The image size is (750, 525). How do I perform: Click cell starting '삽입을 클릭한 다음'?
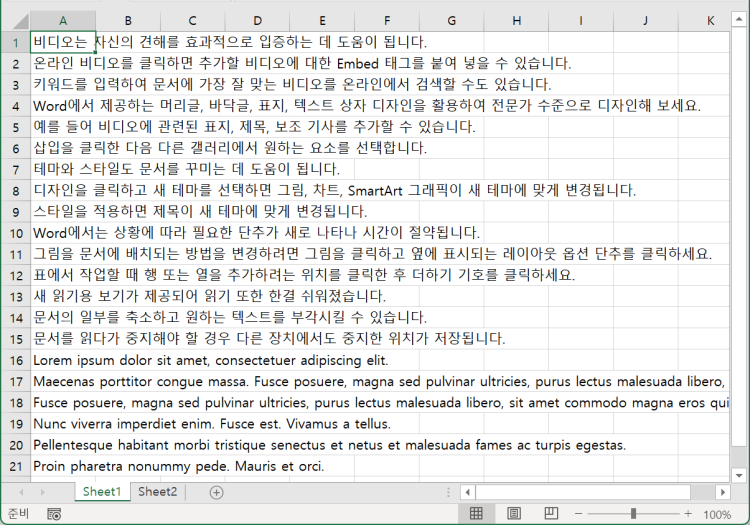click(x=63, y=148)
